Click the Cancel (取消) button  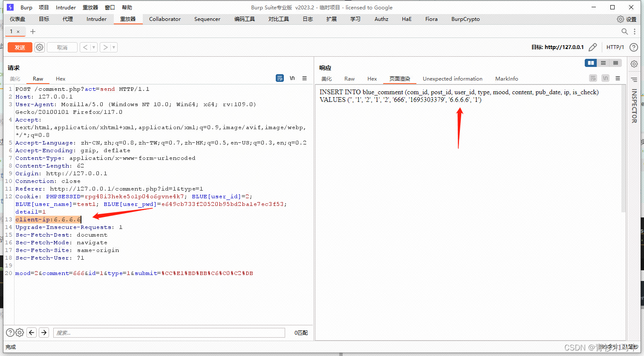coord(62,47)
